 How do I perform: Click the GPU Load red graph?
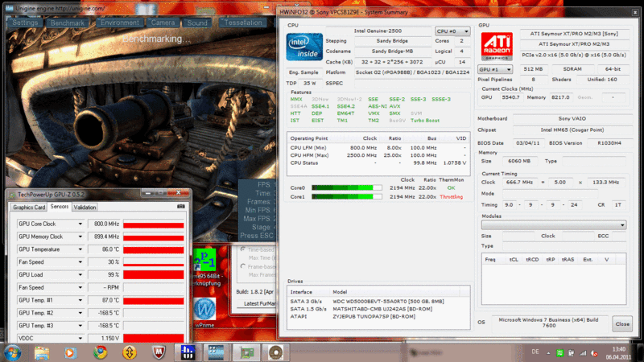point(154,275)
